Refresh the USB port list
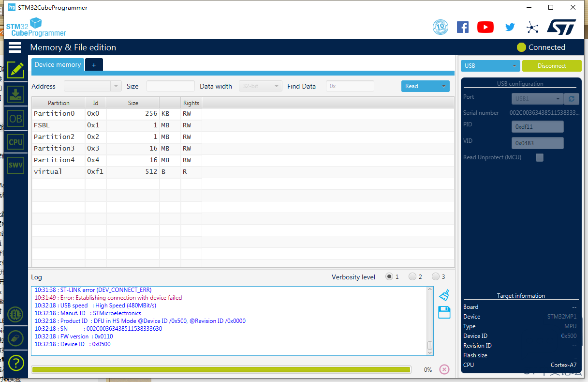The image size is (588, 382). coord(572,98)
